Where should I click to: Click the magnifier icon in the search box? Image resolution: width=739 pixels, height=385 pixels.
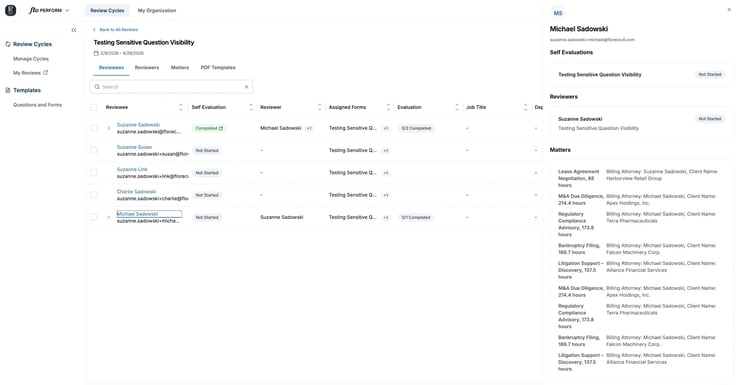point(97,87)
